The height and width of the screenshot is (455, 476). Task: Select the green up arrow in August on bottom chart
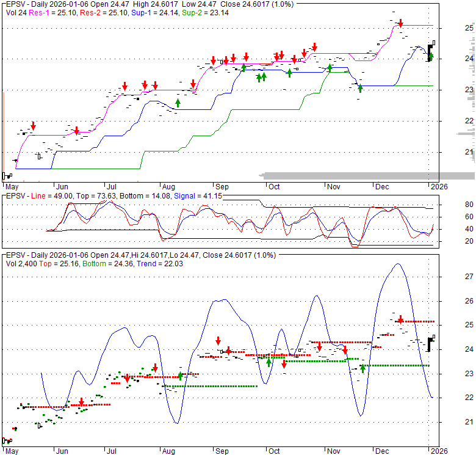(181, 376)
